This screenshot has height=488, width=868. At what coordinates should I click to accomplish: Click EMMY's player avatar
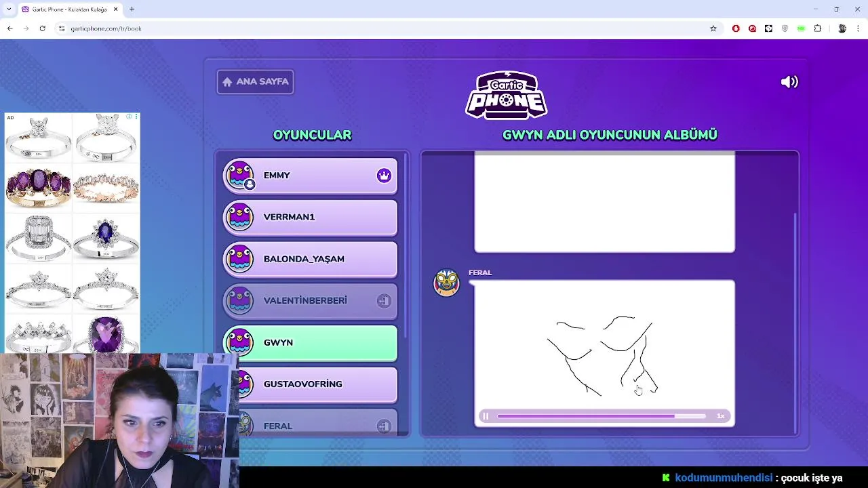(x=240, y=176)
